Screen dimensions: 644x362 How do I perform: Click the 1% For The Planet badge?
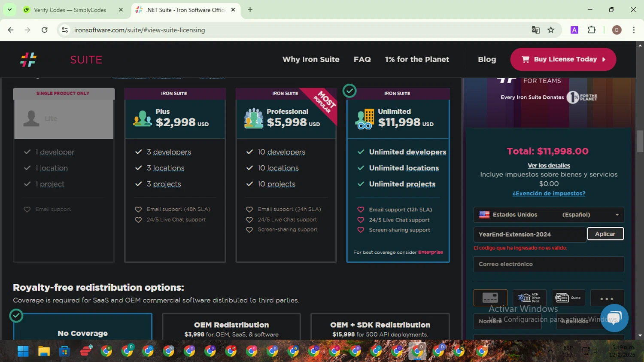pyautogui.click(x=582, y=97)
